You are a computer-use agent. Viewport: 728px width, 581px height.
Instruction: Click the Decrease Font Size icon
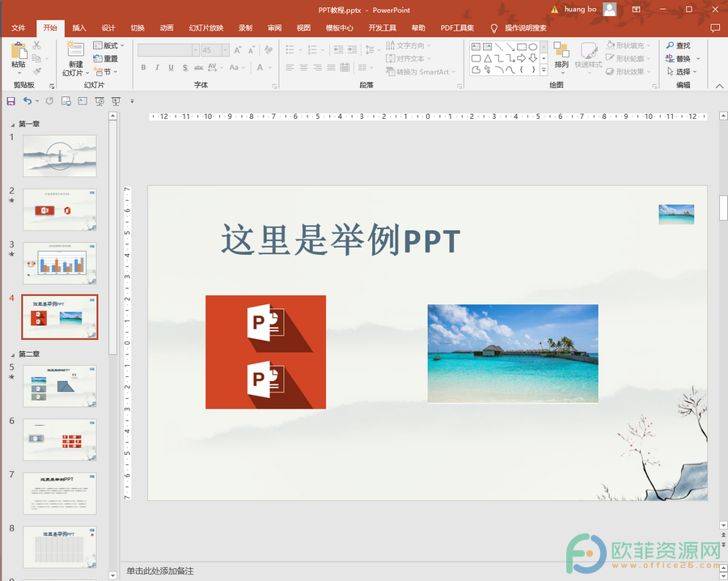coord(252,49)
